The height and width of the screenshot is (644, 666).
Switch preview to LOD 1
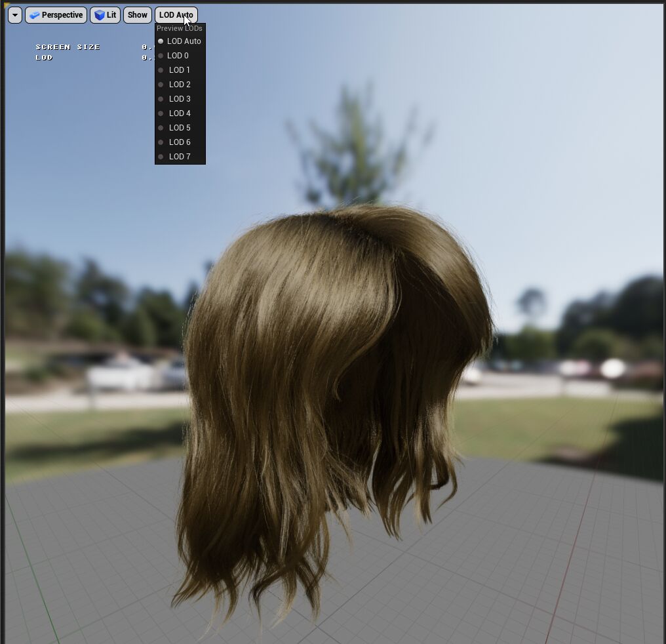179,70
